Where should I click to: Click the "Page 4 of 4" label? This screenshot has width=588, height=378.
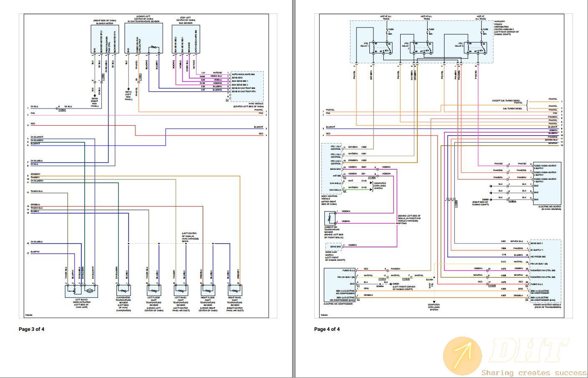(327, 329)
